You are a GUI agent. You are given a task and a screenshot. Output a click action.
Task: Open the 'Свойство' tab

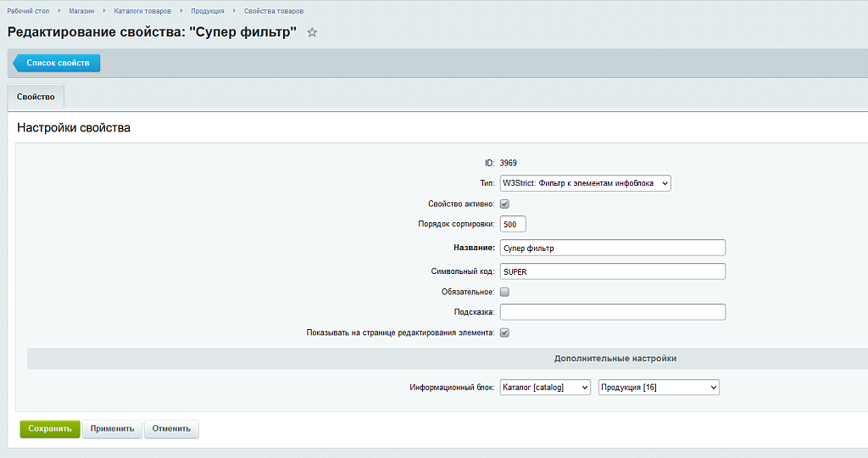pyautogui.click(x=36, y=97)
